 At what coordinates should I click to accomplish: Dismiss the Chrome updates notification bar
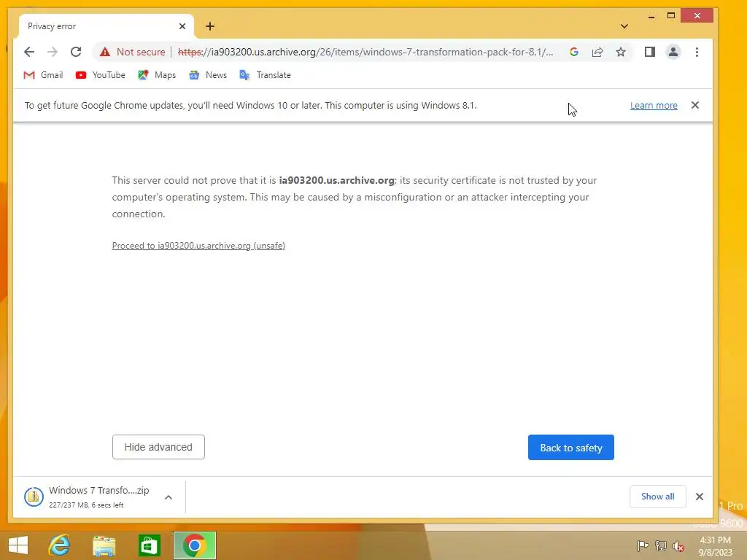pos(695,105)
